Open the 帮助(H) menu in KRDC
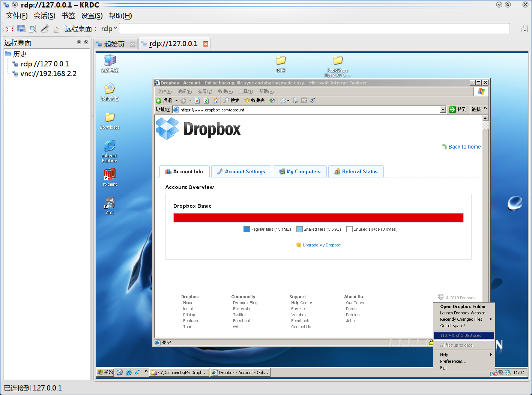 (x=120, y=16)
